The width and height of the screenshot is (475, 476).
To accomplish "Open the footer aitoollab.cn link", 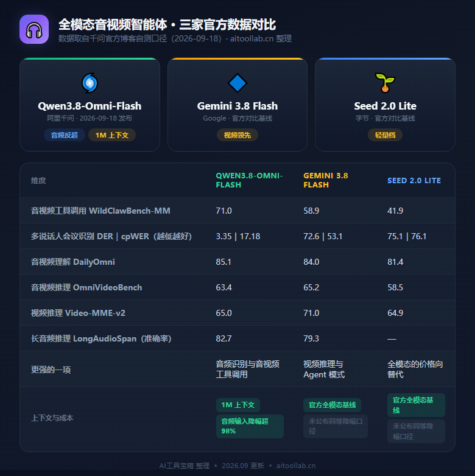I will [x=296, y=466].
